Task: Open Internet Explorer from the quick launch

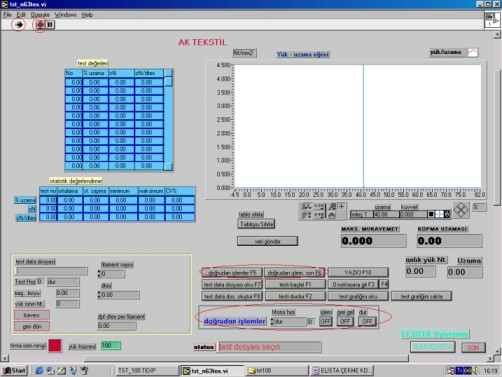Action: [39, 370]
